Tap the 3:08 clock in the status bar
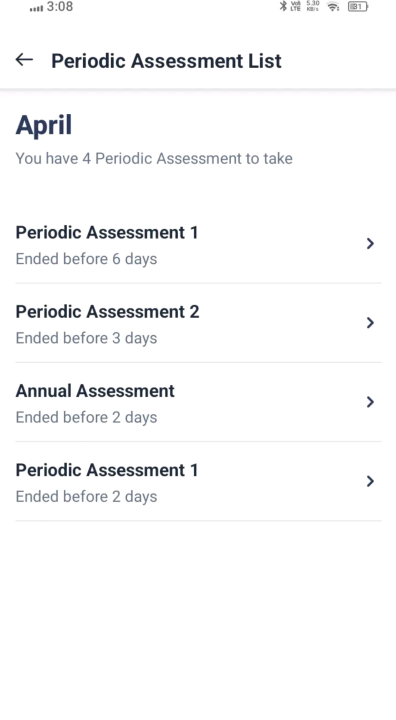This screenshot has width=396, height=720. 60,7
